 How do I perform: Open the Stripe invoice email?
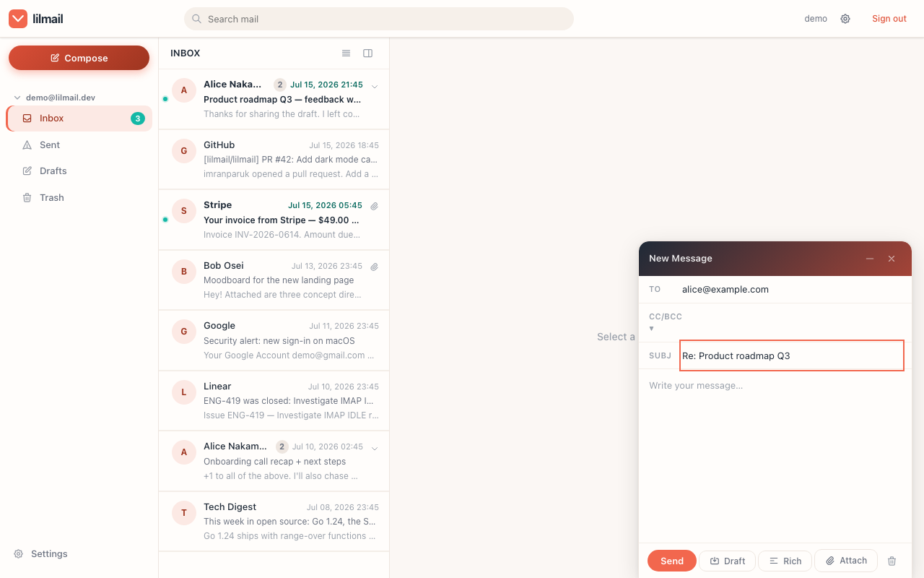(274, 220)
